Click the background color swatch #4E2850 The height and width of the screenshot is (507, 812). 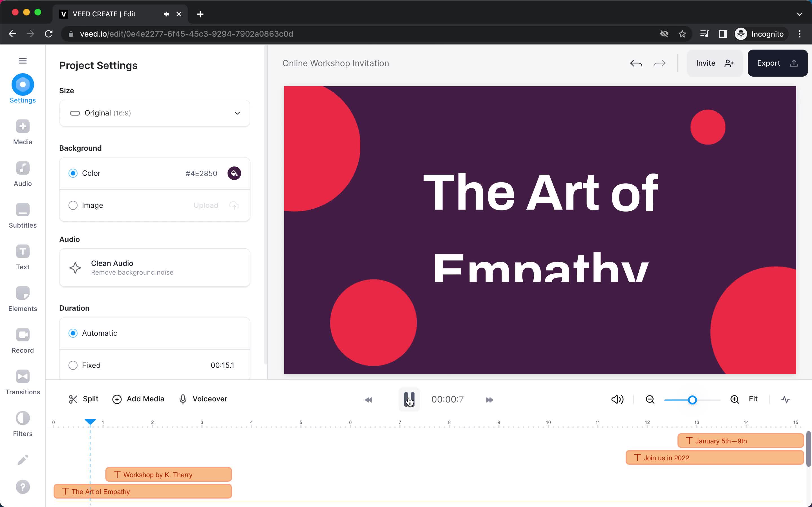click(234, 173)
